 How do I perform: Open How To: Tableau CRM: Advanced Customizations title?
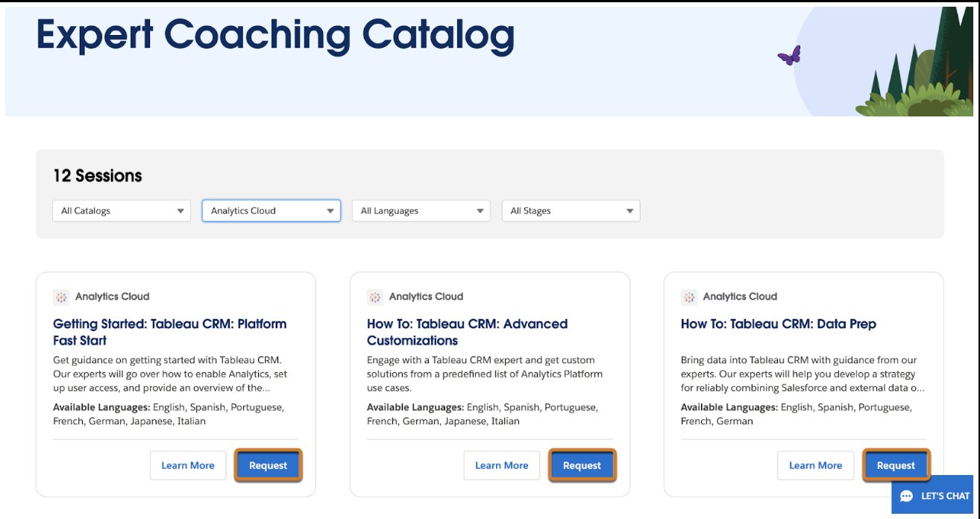(x=468, y=332)
